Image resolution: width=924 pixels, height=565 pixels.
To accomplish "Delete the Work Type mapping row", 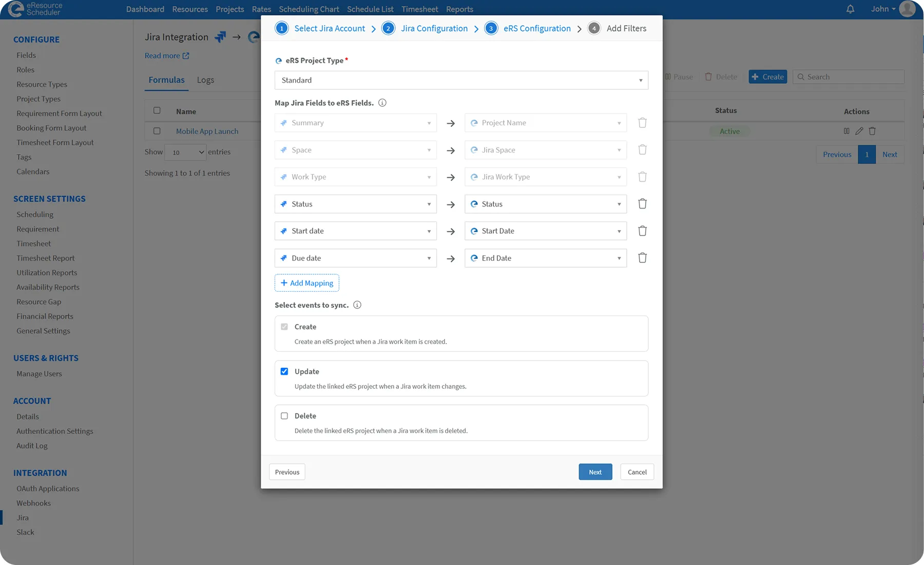I will coord(642,177).
